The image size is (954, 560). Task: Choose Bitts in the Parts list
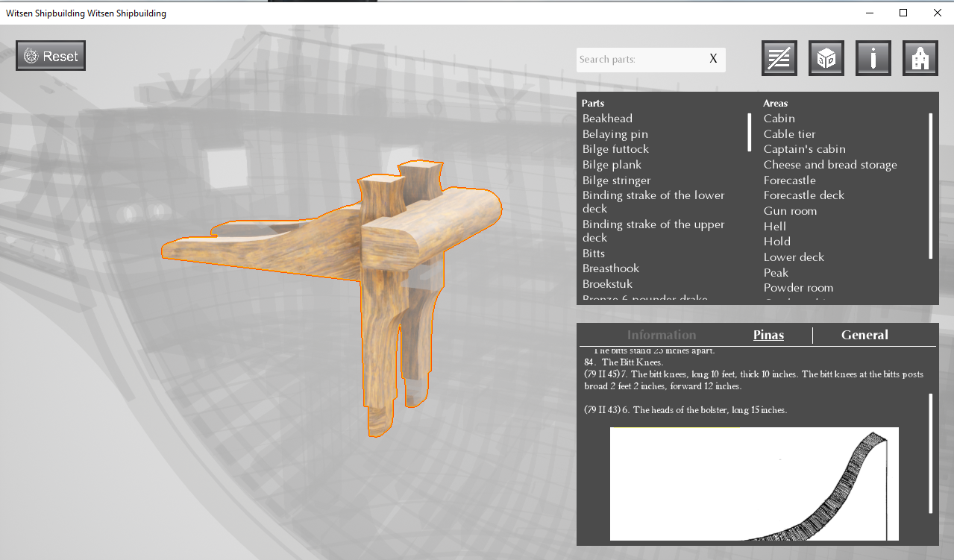(594, 254)
